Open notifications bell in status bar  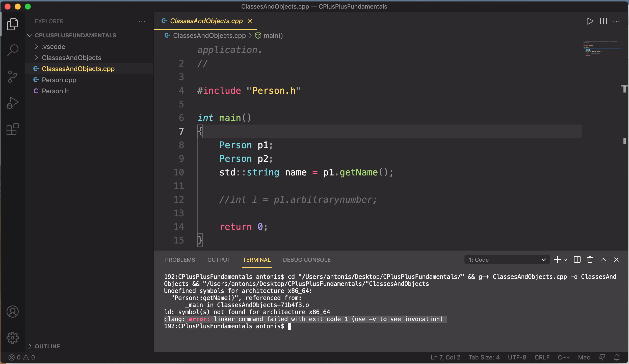pos(617,357)
